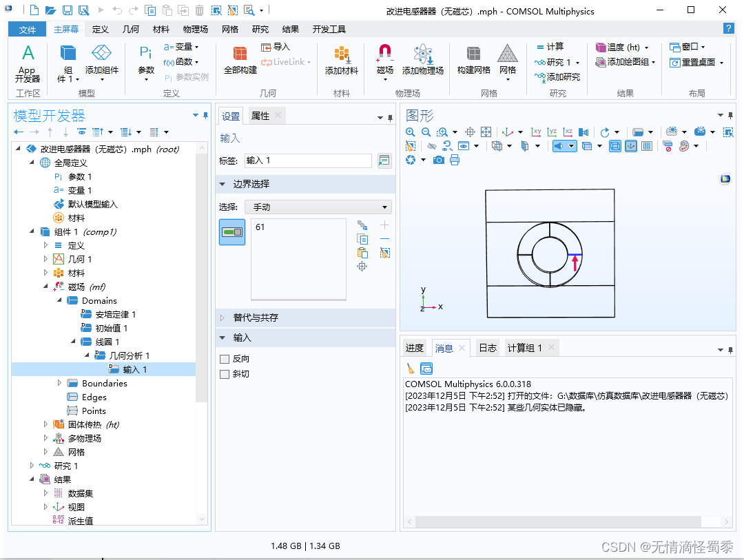Switch to the xz view
Screen dimensions: 744x560
(568, 132)
